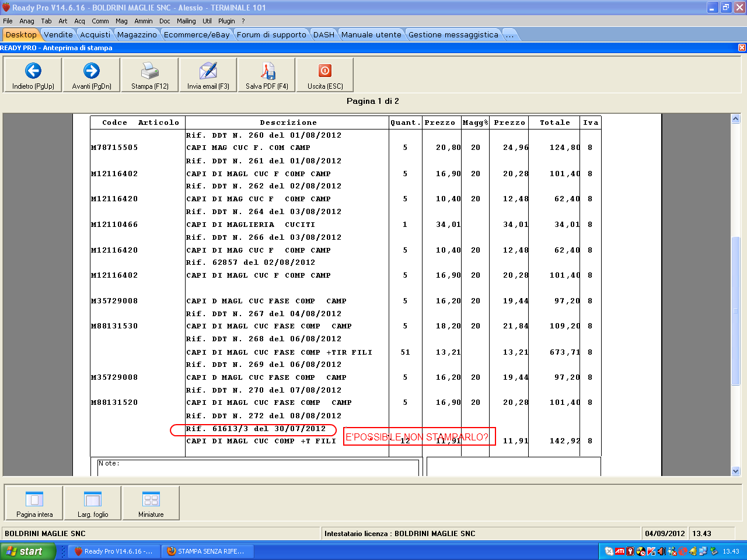Select the Vendite tab
747x560 pixels.
[x=58, y=35]
